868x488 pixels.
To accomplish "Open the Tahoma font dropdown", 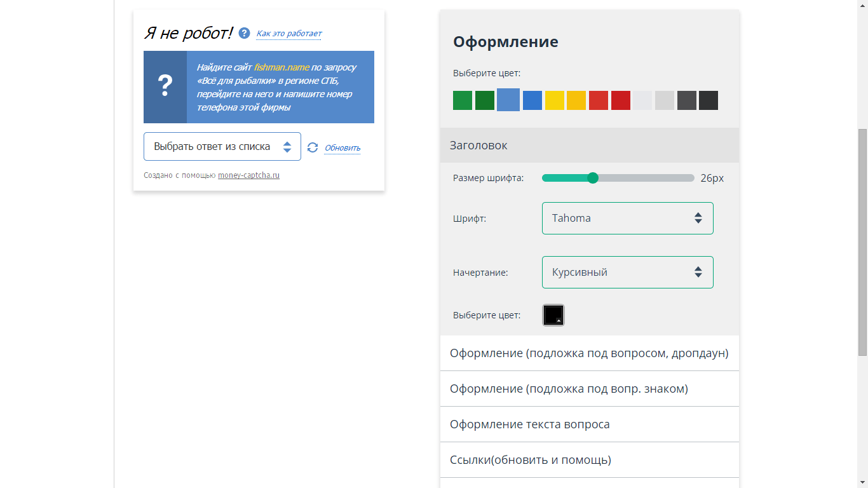I will coord(628,218).
